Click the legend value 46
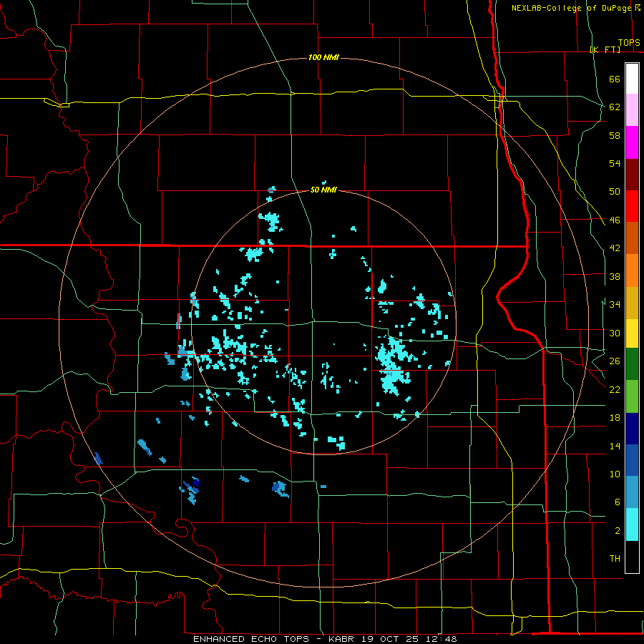The height and width of the screenshot is (644, 644). click(615, 220)
